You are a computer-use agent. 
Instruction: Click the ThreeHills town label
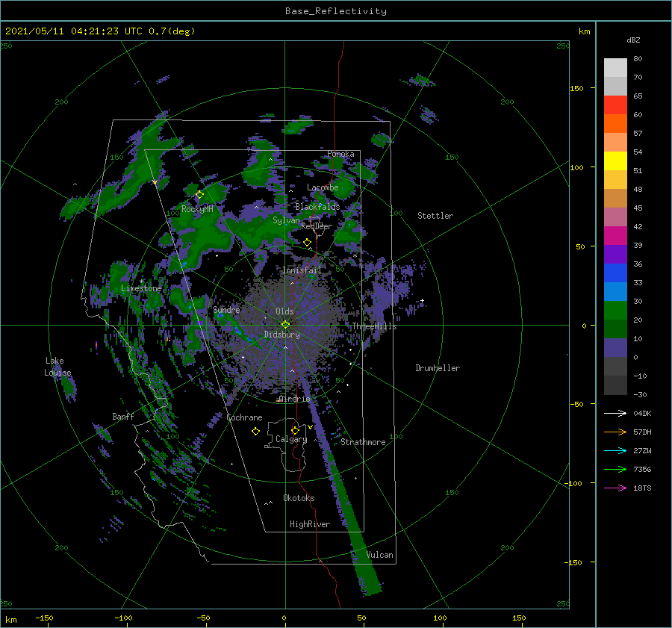(374, 326)
